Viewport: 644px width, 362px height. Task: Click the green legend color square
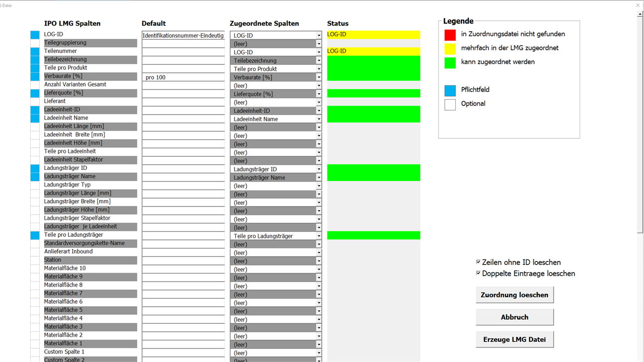point(450,63)
